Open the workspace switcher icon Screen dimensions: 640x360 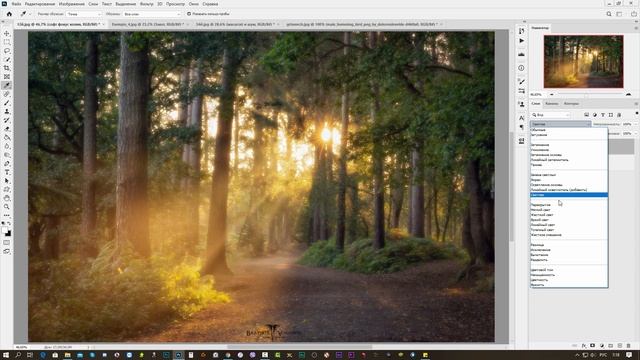point(620,14)
